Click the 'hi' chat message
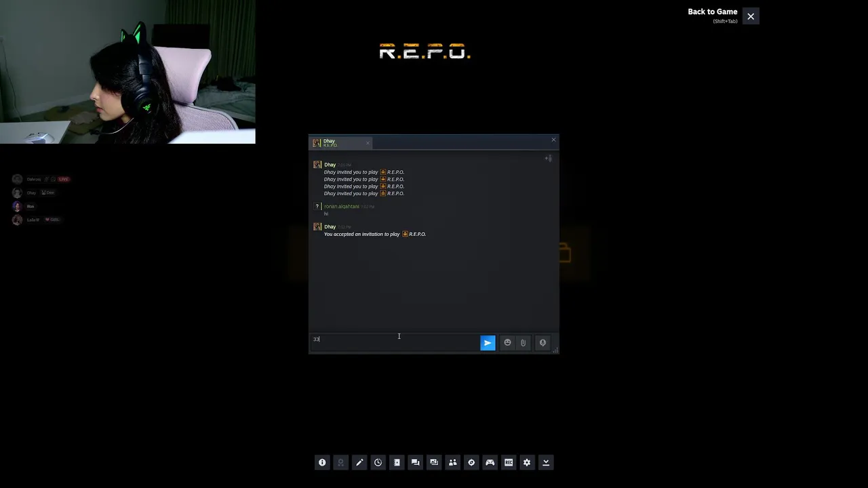 [326, 213]
